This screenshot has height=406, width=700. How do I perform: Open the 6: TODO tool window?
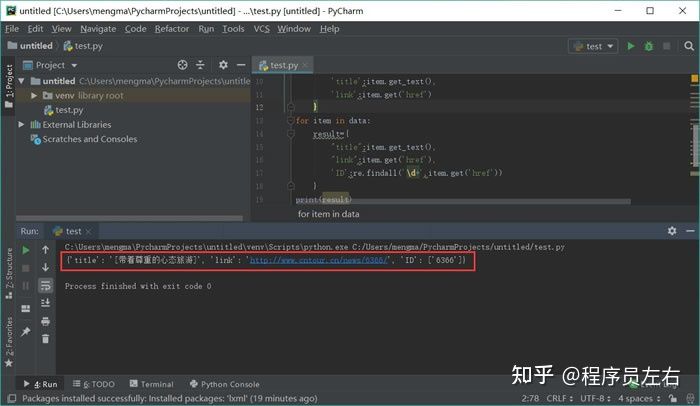(94, 384)
